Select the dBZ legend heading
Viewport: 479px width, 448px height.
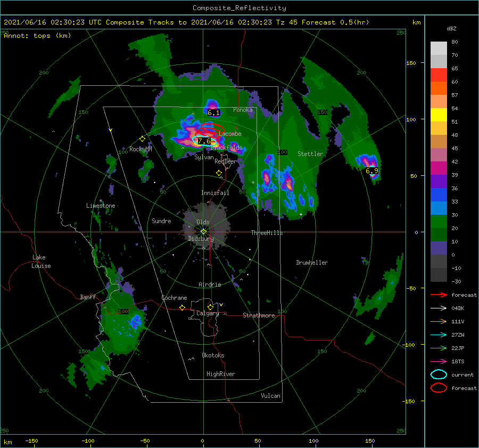pyautogui.click(x=451, y=29)
